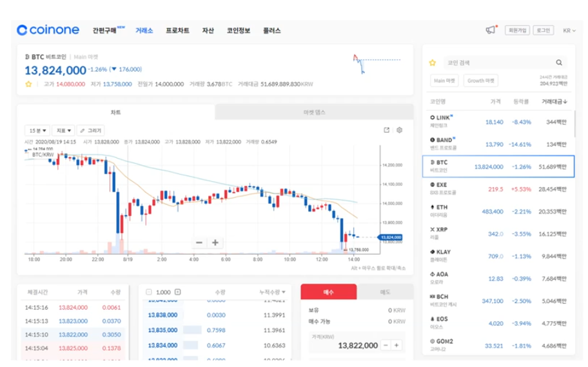Open the 플러스 menu
Screen dimensions: 588x367
click(x=271, y=30)
